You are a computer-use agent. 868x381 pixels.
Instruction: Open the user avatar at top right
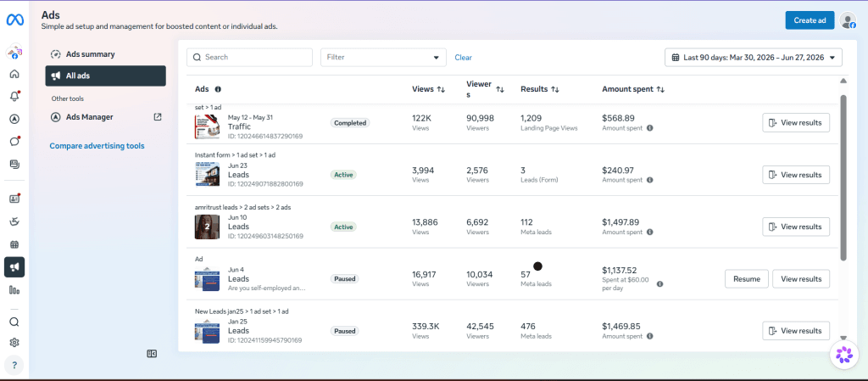(848, 20)
